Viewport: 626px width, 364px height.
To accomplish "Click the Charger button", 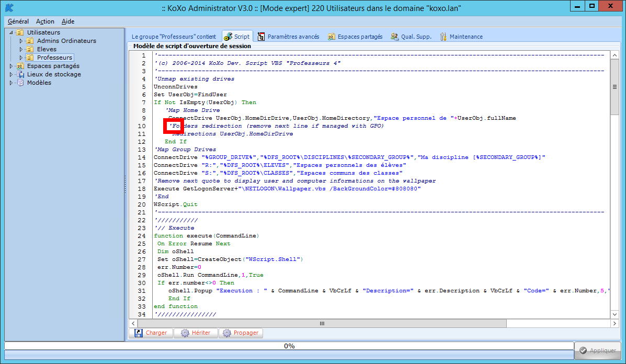I will pyautogui.click(x=151, y=333).
